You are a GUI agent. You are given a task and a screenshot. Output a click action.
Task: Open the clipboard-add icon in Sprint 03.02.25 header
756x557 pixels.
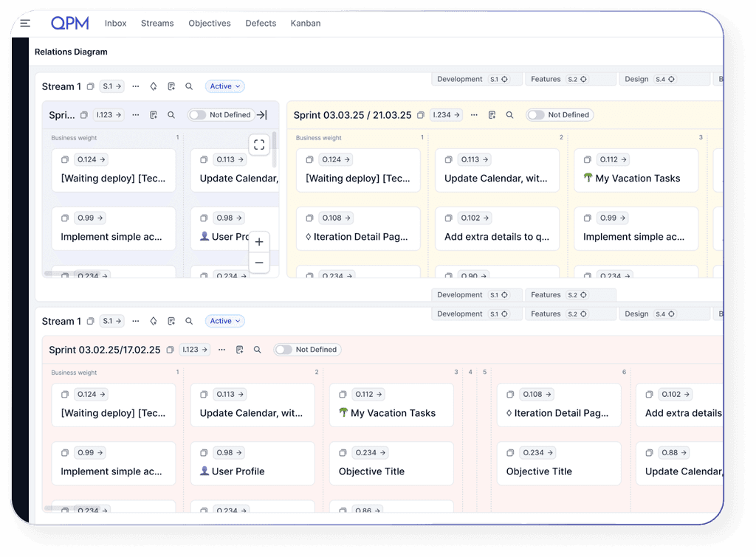(x=239, y=350)
